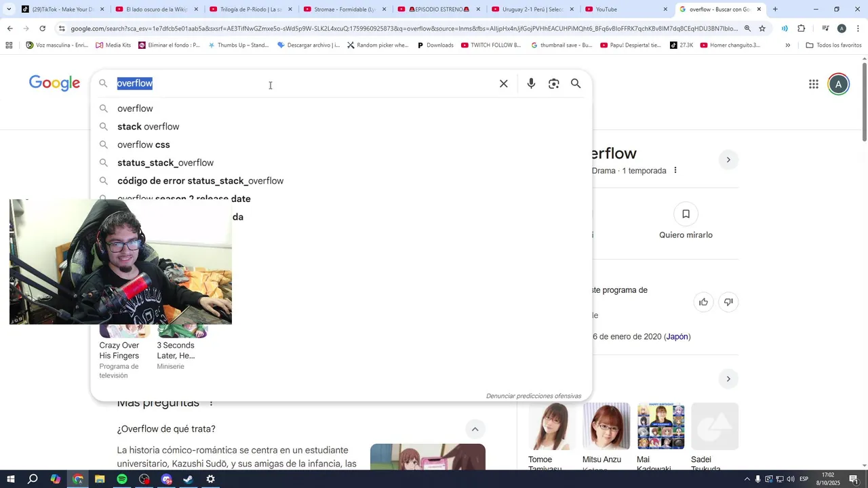Image resolution: width=868 pixels, height=488 pixels.
Task: Click the site info icon in address bar
Action: 62,28
